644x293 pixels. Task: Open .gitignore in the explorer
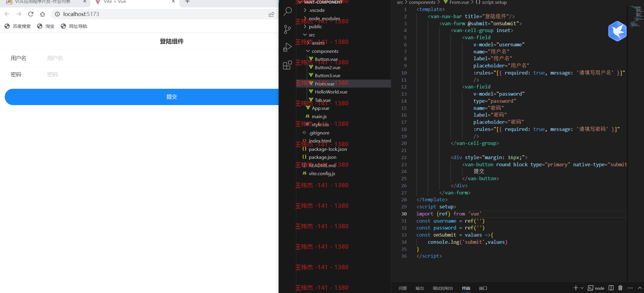click(x=319, y=133)
